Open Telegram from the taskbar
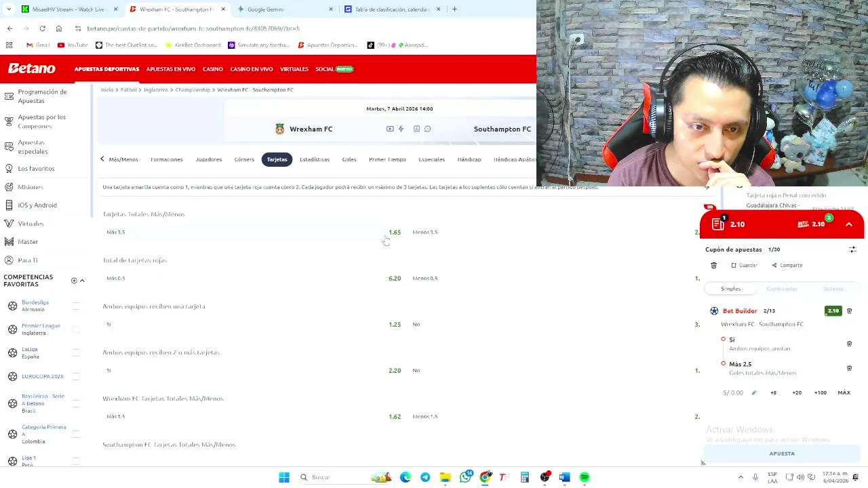 425,477
